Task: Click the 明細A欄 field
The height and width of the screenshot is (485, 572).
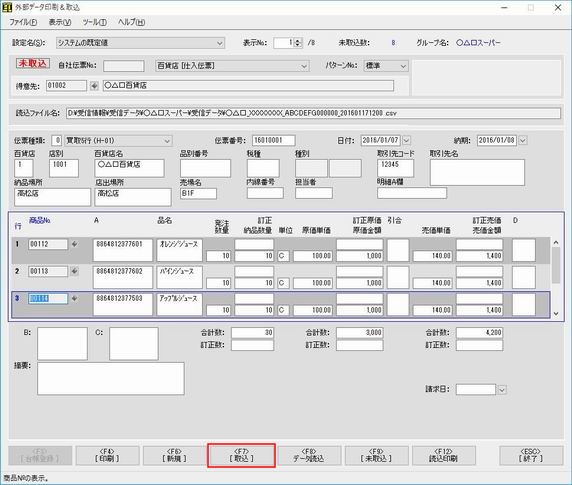Action: (412, 193)
